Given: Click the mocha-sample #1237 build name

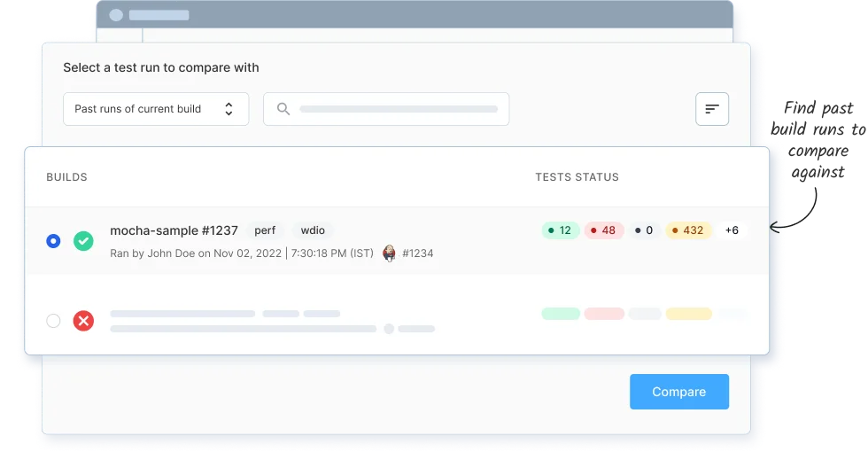Looking at the screenshot, I should pos(174,230).
